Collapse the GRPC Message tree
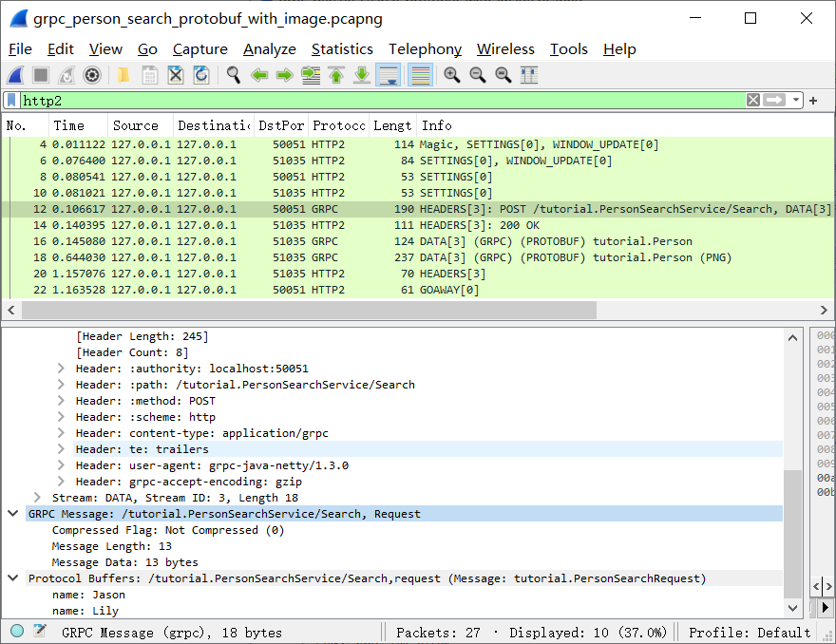The height and width of the screenshot is (644, 836). pyautogui.click(x=12, y=514)
